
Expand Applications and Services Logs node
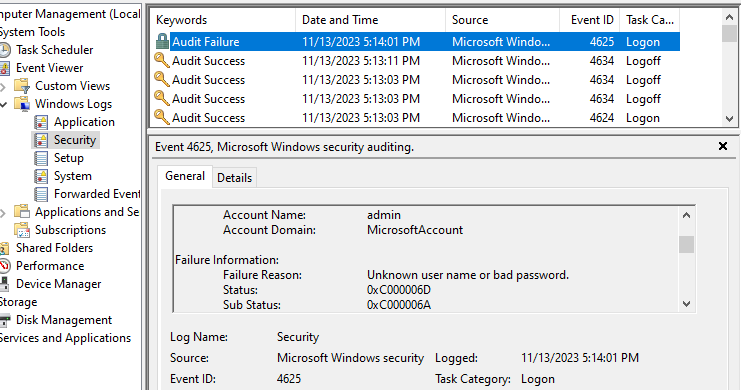pyautogui.click(x=3, y=212)
